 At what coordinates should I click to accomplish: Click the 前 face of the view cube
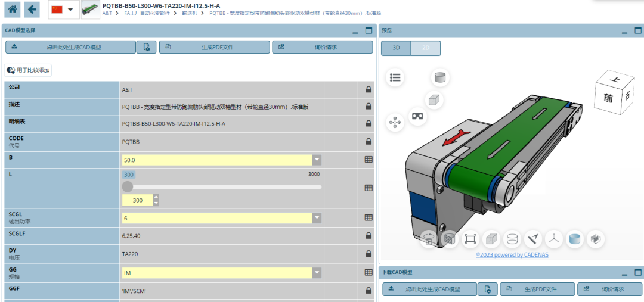click(608, 98)
